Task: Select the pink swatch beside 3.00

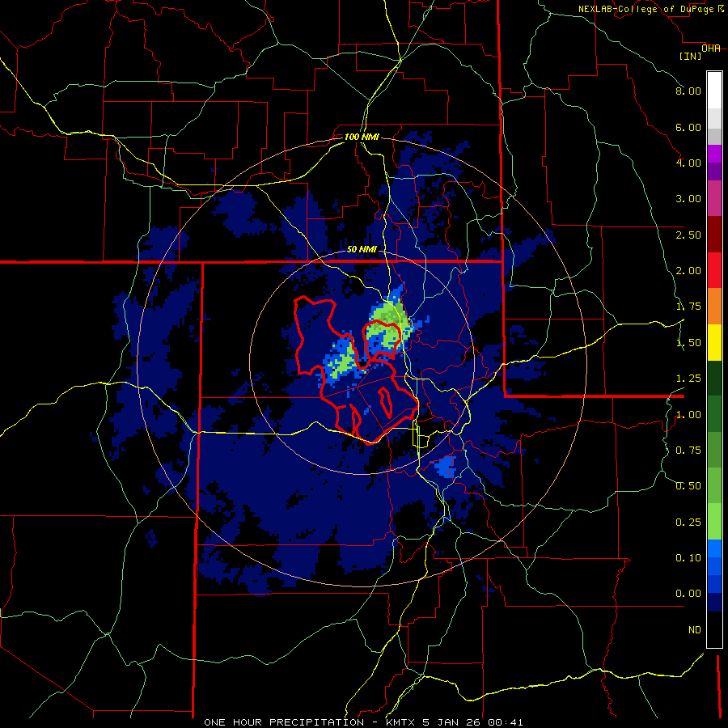Action: [x=714, y=199]
